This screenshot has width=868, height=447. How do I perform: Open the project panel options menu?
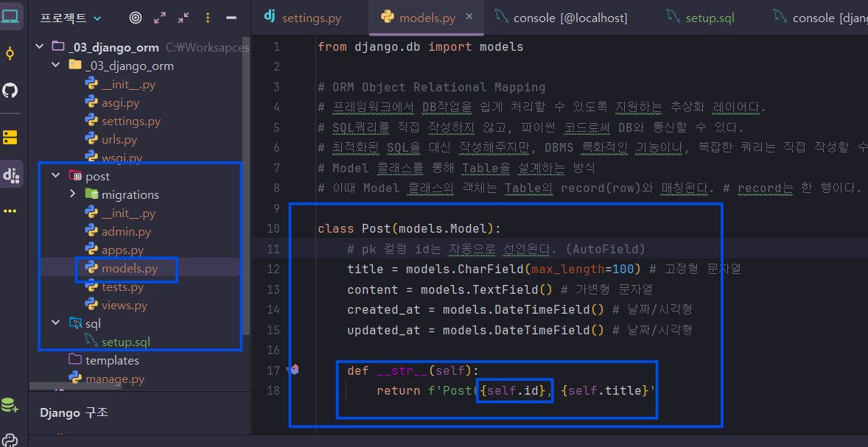(208, 18)
